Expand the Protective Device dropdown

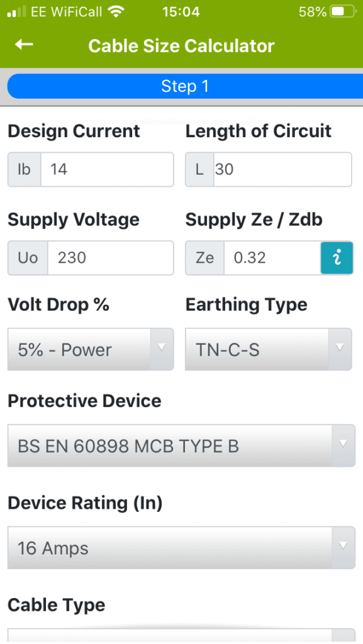click(181, 445)
